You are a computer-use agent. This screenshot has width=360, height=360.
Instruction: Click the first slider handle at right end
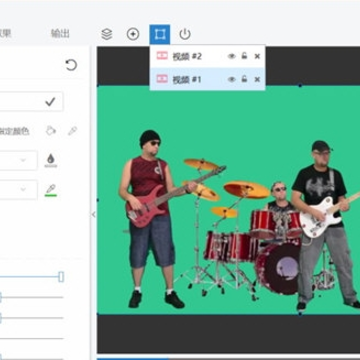click(61, 277)
